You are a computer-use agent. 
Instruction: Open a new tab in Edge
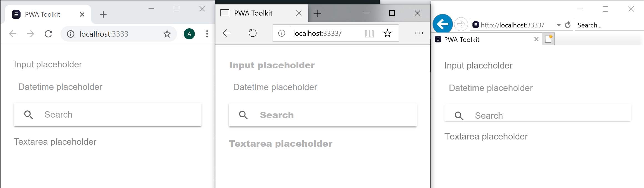click(x=317, y=13)
